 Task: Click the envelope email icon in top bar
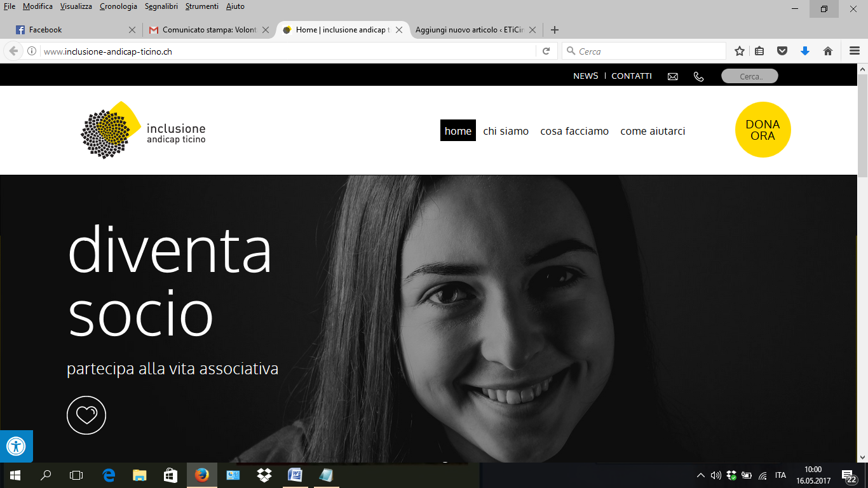[x=673, y=76]
